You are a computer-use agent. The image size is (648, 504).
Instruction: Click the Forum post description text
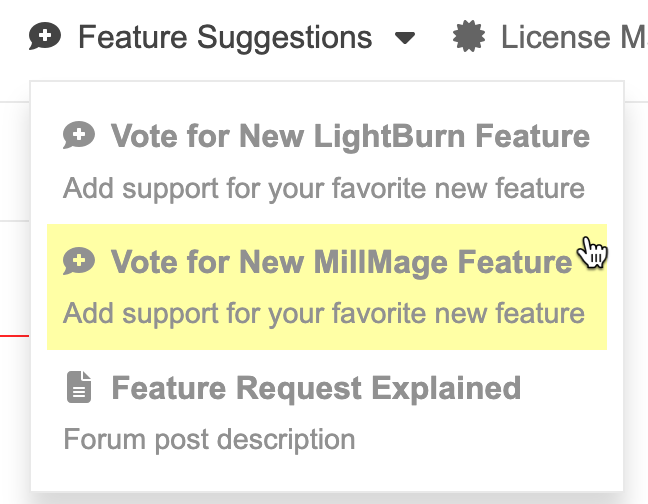[209, 439]
